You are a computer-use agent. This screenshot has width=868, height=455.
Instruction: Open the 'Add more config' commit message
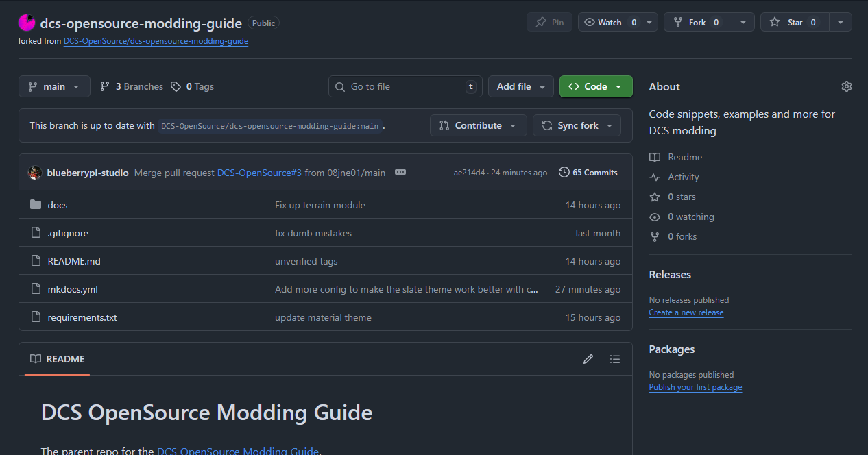tap(407, 289)
